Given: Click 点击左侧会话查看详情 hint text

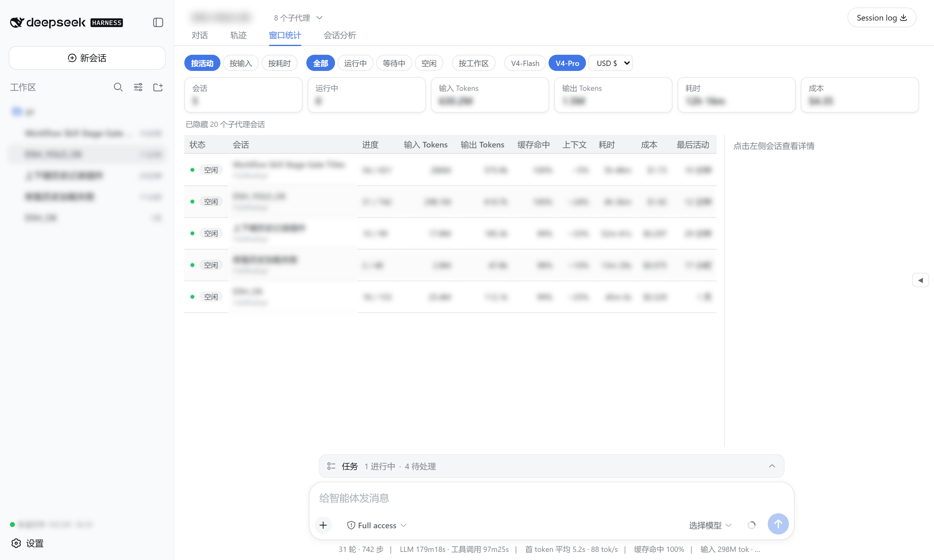Looking at the screenshot, I should coord(774,146).
